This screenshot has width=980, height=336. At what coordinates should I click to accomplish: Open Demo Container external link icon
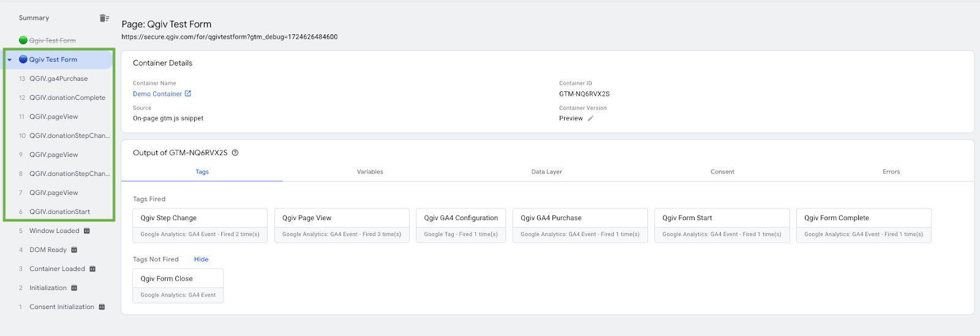188,94
